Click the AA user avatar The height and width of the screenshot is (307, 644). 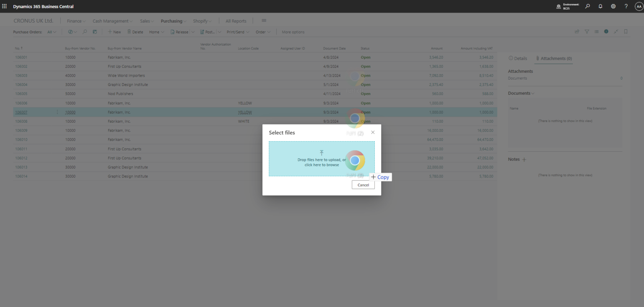(637, 6)
